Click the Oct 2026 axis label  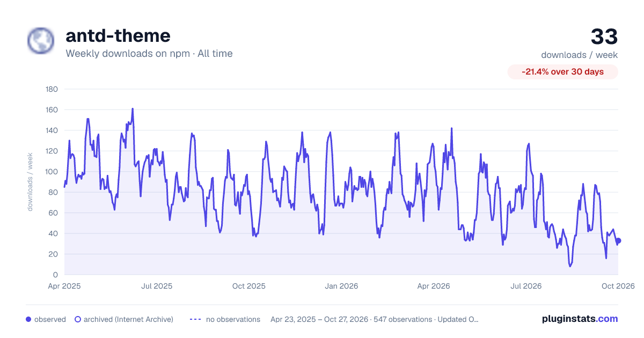(618, 286)
